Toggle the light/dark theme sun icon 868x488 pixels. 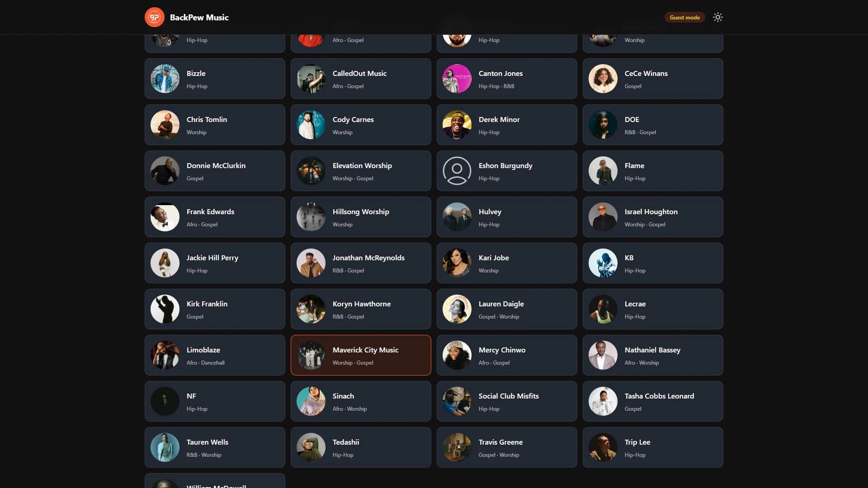(717, 17)
